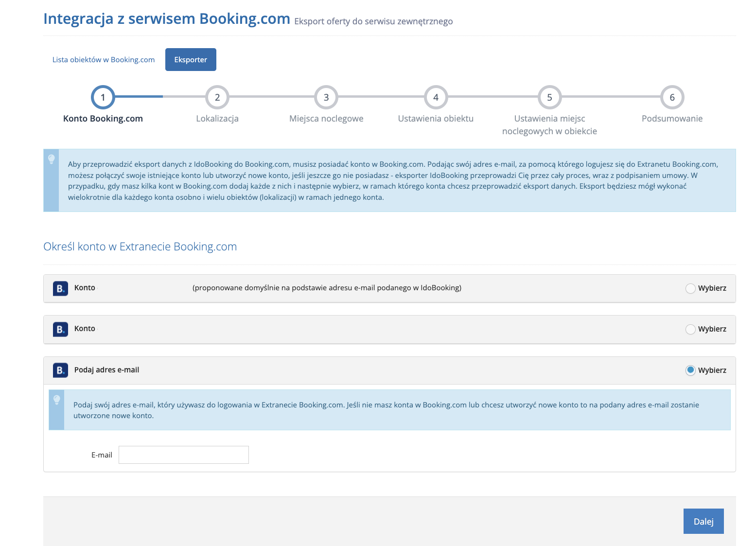Go to step 5 circle for accommodation settings
The height and width of the screenshot is (546, 756).
pyautogui.click(x=549, y=97)
